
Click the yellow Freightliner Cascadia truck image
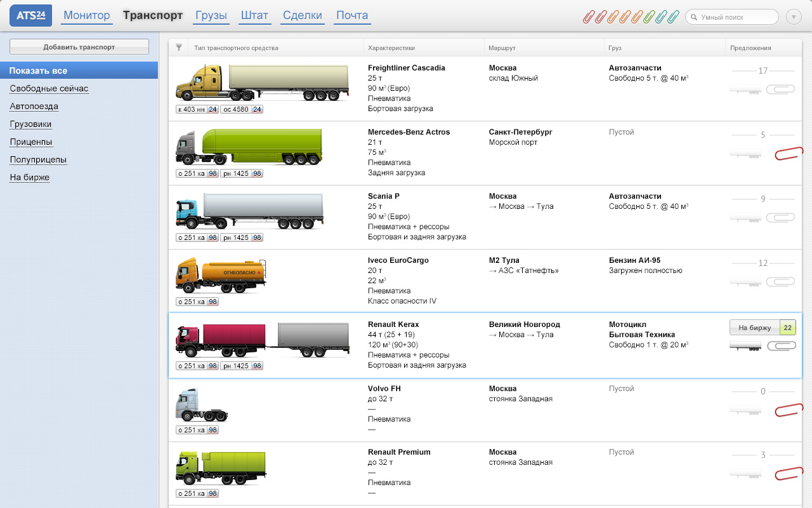[262, 83]
